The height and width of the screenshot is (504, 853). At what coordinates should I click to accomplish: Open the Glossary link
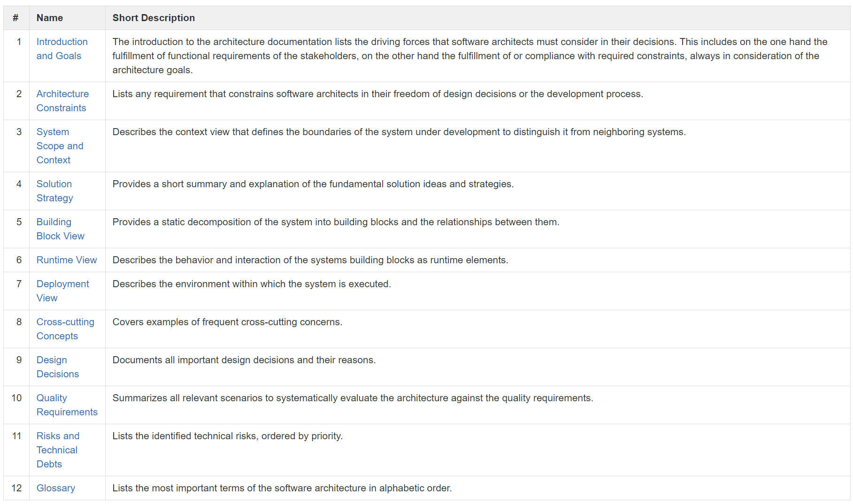click(x=56, y=488)
